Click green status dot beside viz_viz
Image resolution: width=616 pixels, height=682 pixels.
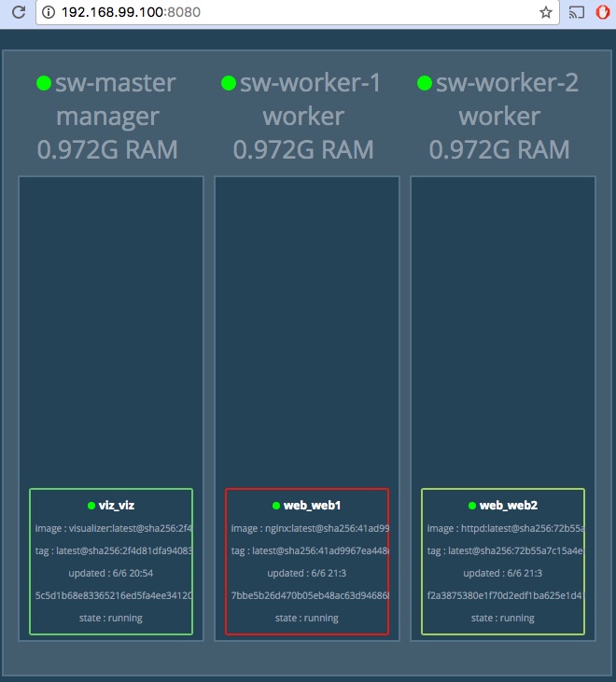[91, 506]
